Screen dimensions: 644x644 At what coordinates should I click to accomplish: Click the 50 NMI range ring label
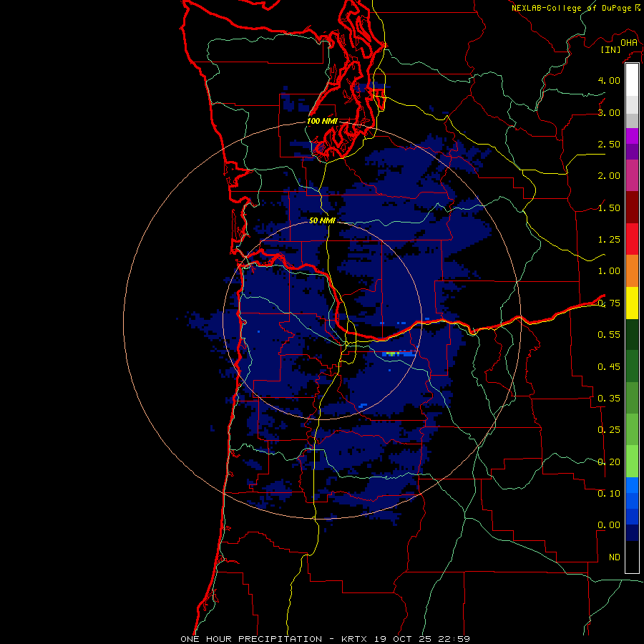pos(322,220)
